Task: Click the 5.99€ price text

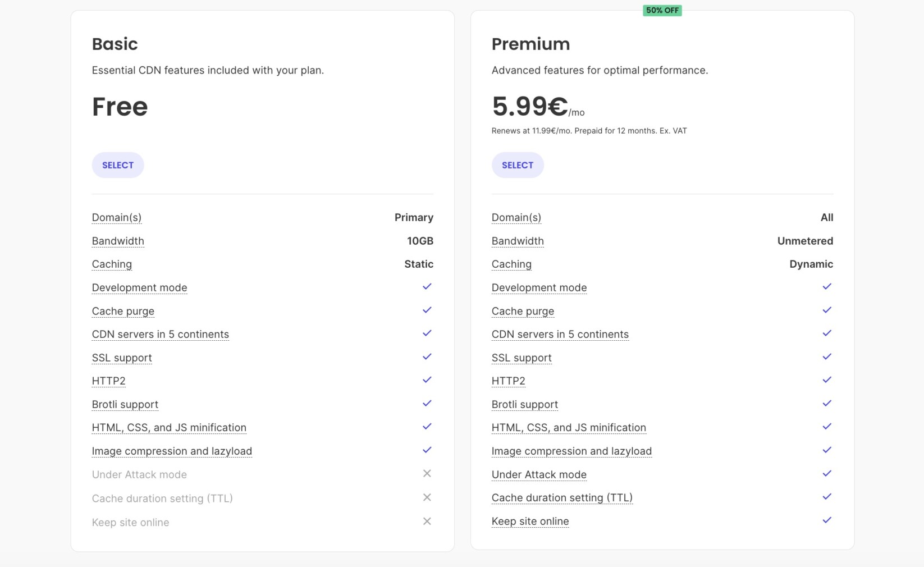Action: coord(530,106)
